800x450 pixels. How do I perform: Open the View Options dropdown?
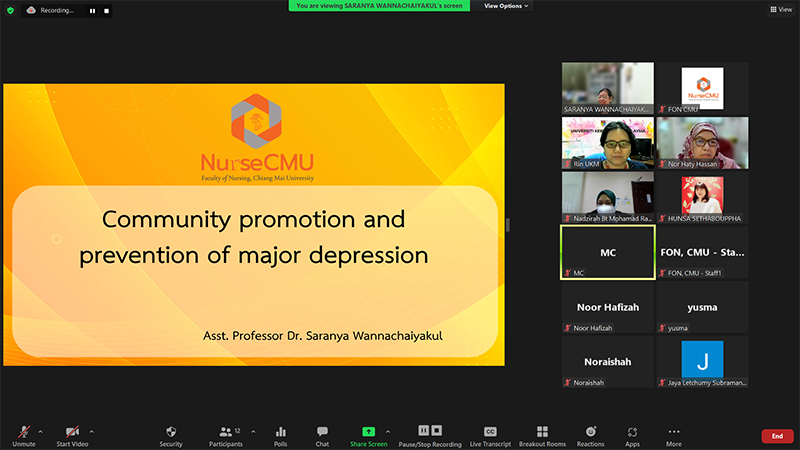click(506, 6)
